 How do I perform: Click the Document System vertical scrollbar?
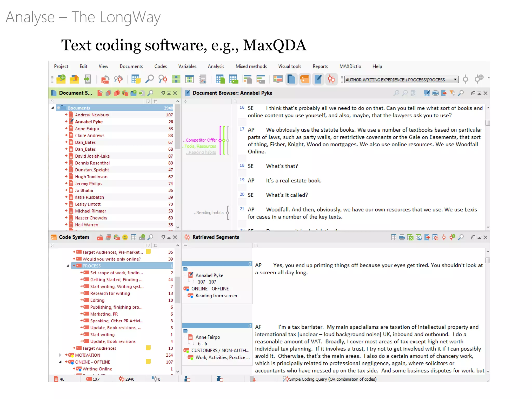coord(178,127)
